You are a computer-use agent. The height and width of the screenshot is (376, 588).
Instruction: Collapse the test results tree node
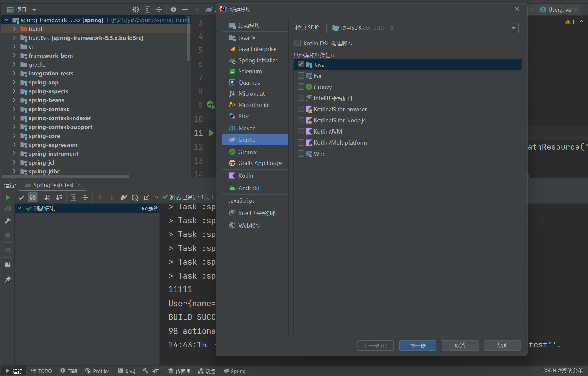[x=19, y=208]
